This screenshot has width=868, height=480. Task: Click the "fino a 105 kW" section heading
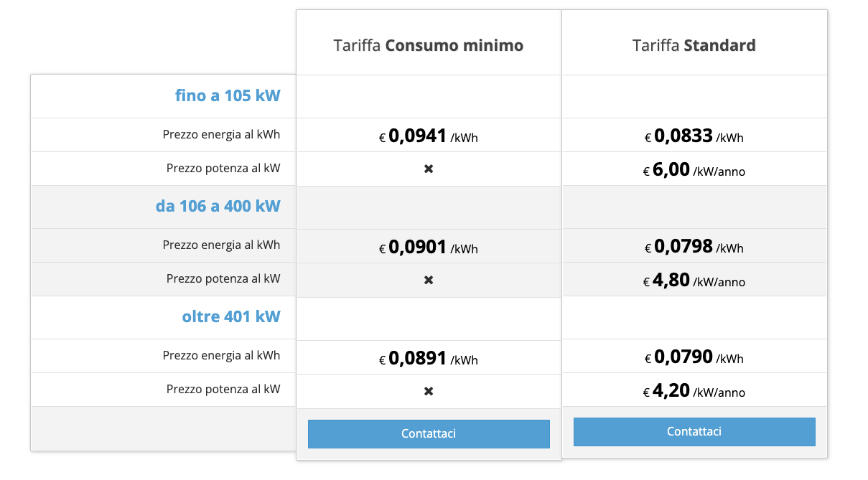[228, 96]
